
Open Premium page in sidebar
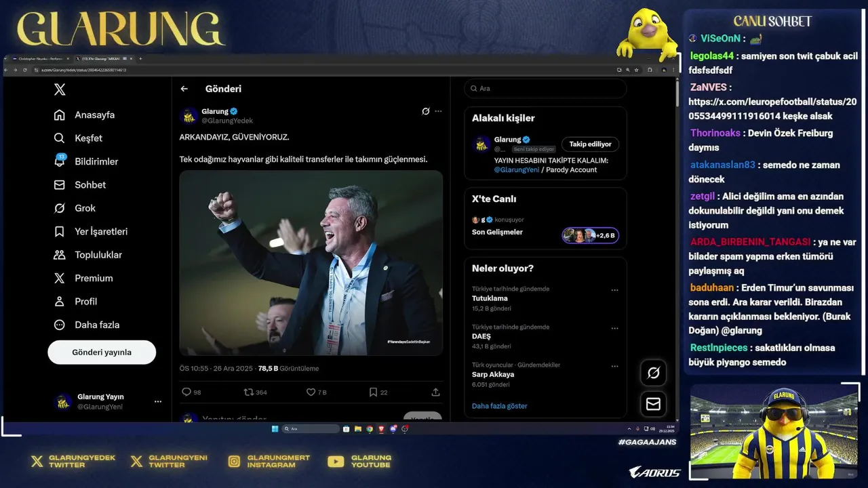point(83,278)
